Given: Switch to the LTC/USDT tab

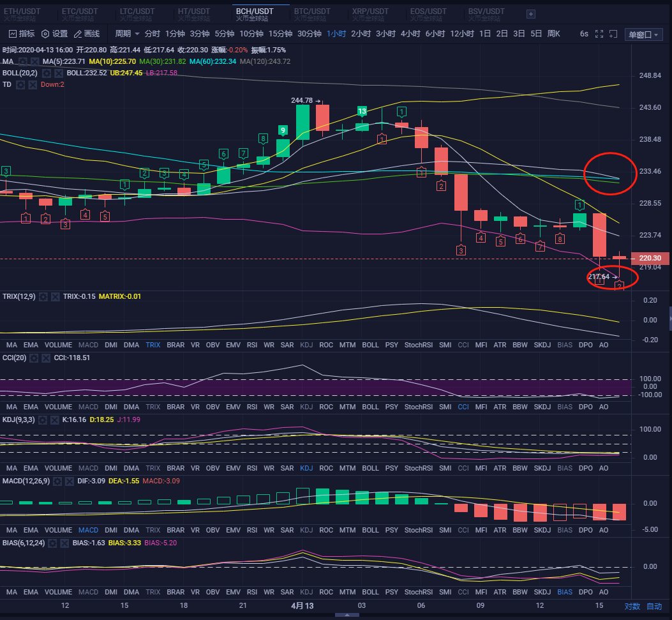Looking at the screenshot, I should coord(137,14).
